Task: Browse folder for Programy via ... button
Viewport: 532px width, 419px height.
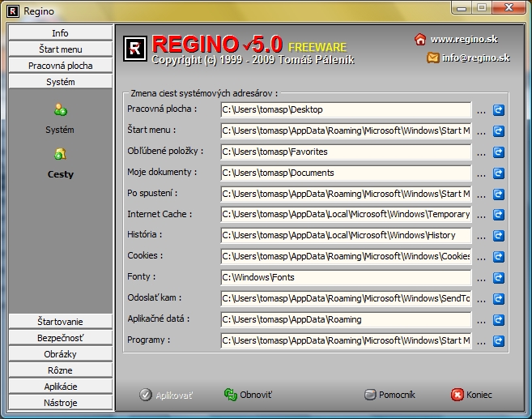Action: (481, 343)
